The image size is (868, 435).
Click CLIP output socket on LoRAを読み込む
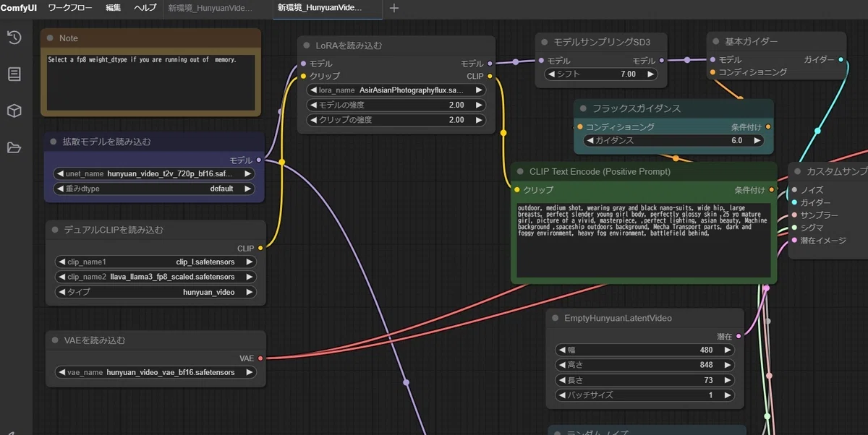click(x=490, y=76)
